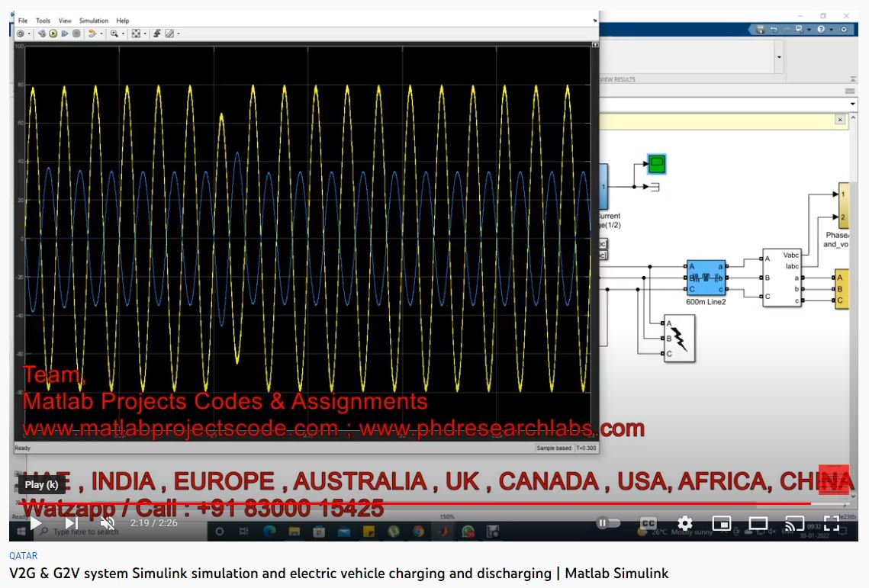Toggle closed captions (CC) on
This screenshot has width=869, height=588.
tap(647, 522)
